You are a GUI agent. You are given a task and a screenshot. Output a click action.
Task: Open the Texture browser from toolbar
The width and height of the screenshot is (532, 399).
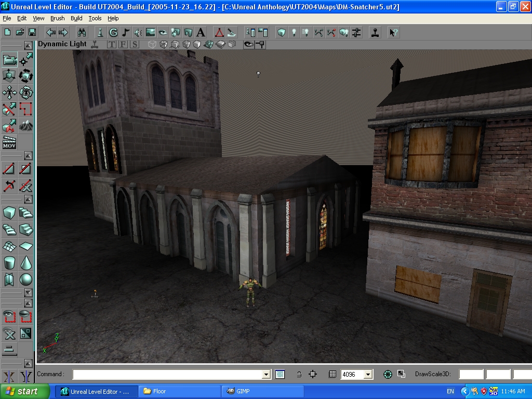pyautogui.click(x=151, y=32)
